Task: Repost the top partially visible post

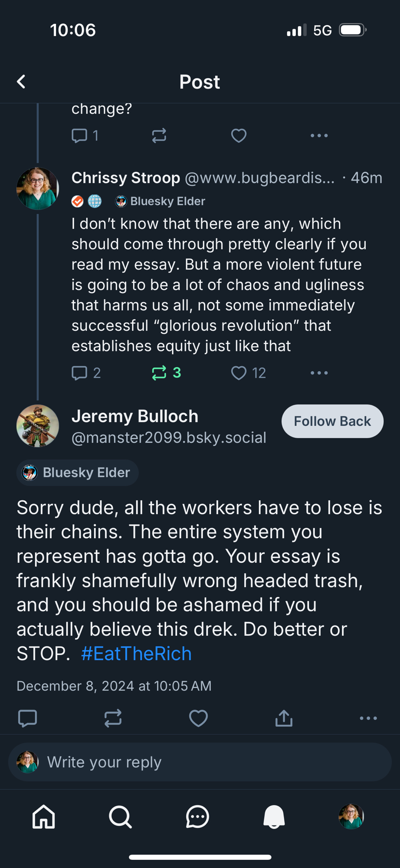Action: [159, 136]
